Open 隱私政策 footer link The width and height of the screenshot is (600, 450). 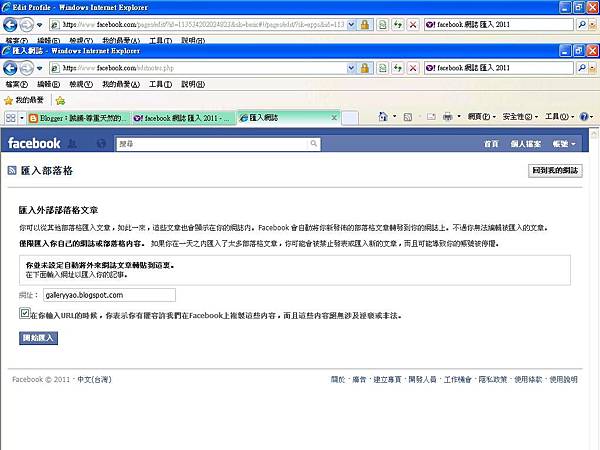coord(493,379)
